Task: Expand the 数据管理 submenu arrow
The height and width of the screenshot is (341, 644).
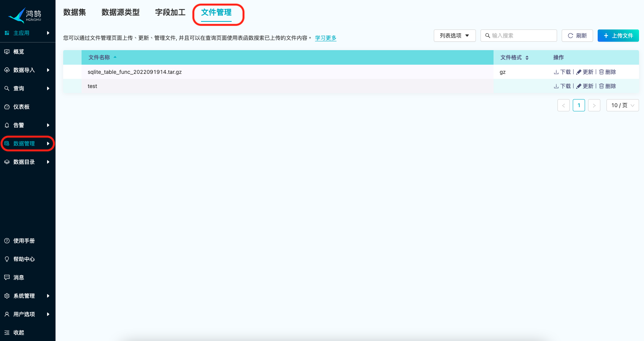Action: 48,144
